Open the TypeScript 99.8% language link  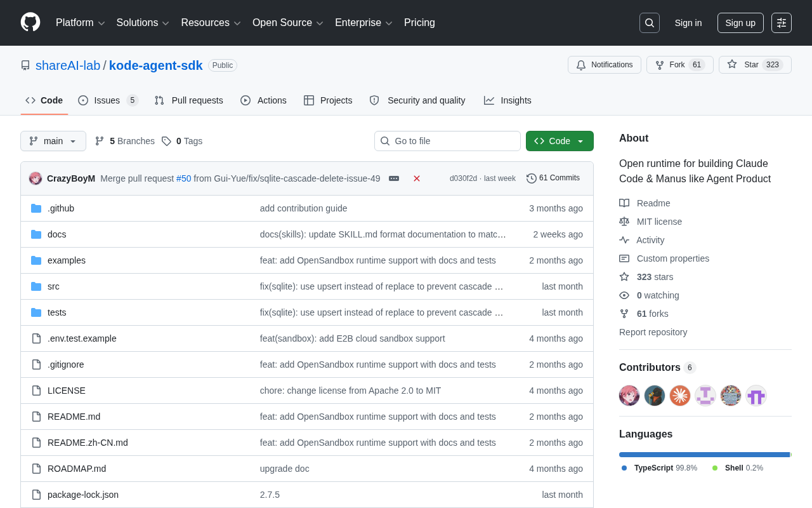[x=660, y=468]
